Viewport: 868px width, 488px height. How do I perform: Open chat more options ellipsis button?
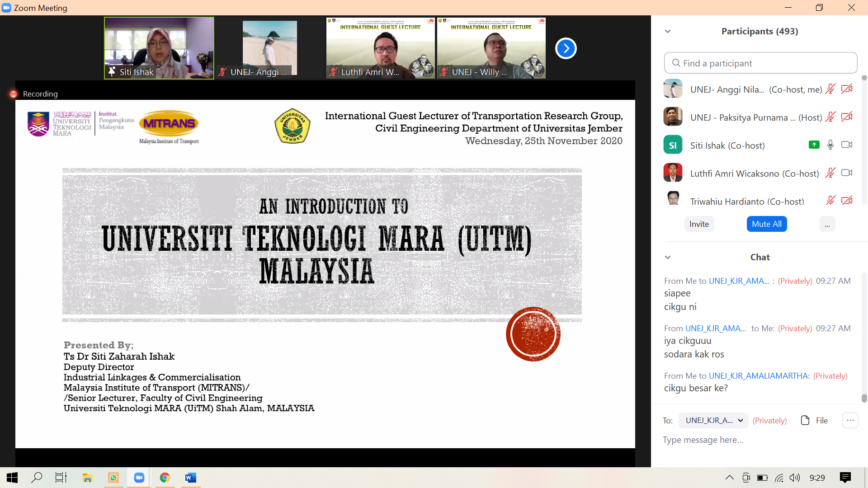pos(850,420)
